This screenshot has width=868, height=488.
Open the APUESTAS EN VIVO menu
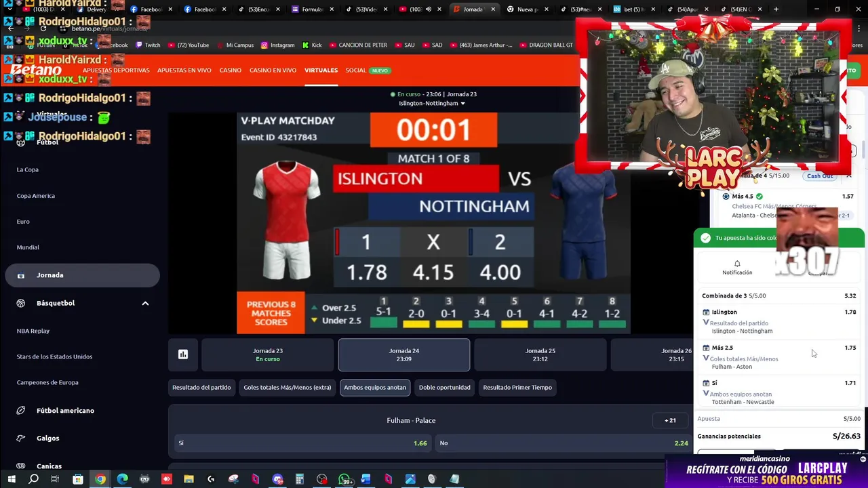pos(184,70)
